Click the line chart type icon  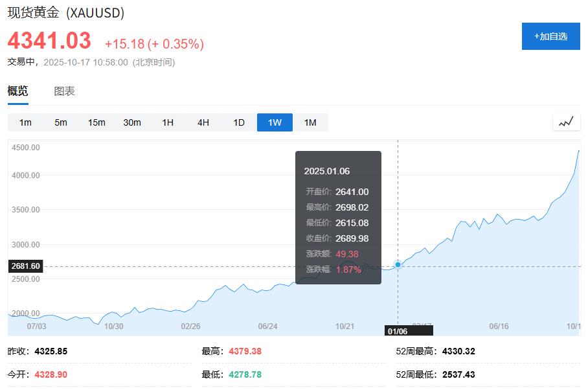click(566, 122)
